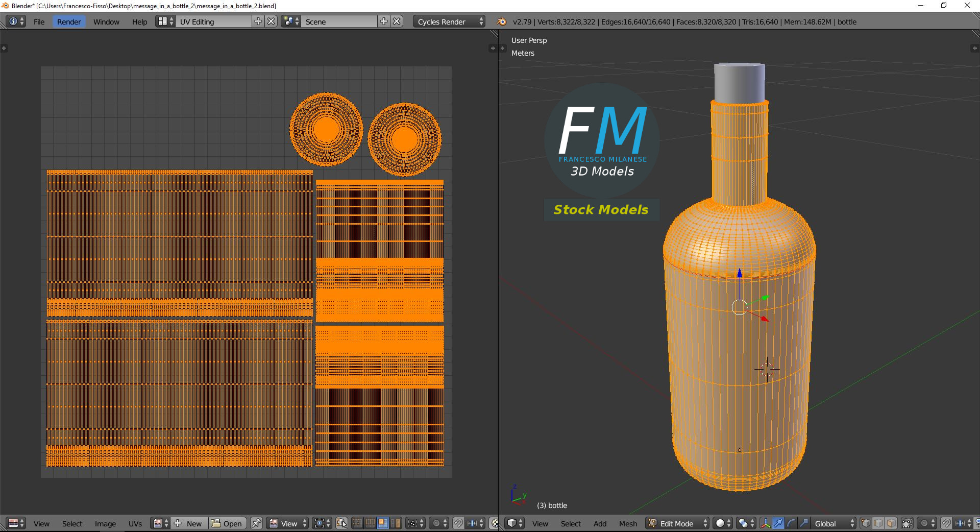Open the Add menu
The image size is (980, 532).
pyautogui.click(x=600, y=524)
